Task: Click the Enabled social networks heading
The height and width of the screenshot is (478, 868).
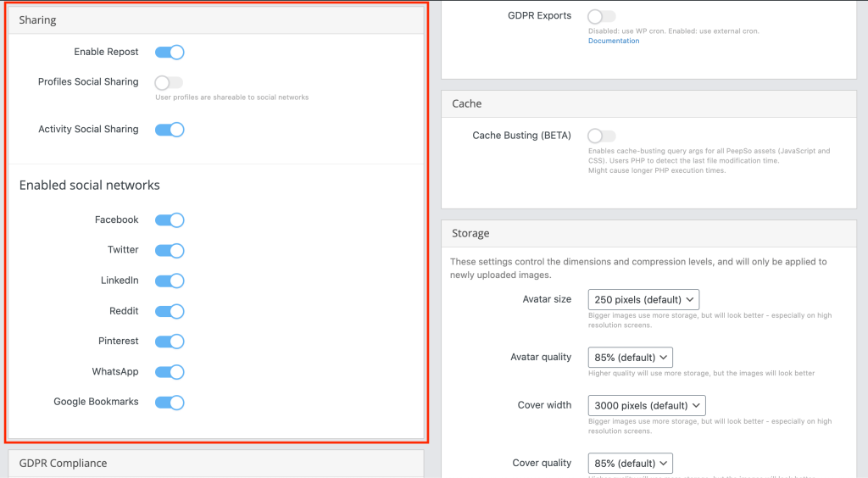Action: pos(90,186)
